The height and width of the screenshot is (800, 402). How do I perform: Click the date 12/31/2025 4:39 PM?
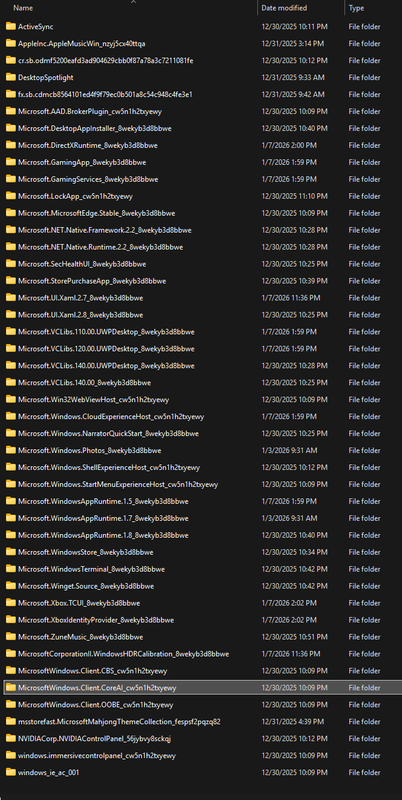click(292, 721)
